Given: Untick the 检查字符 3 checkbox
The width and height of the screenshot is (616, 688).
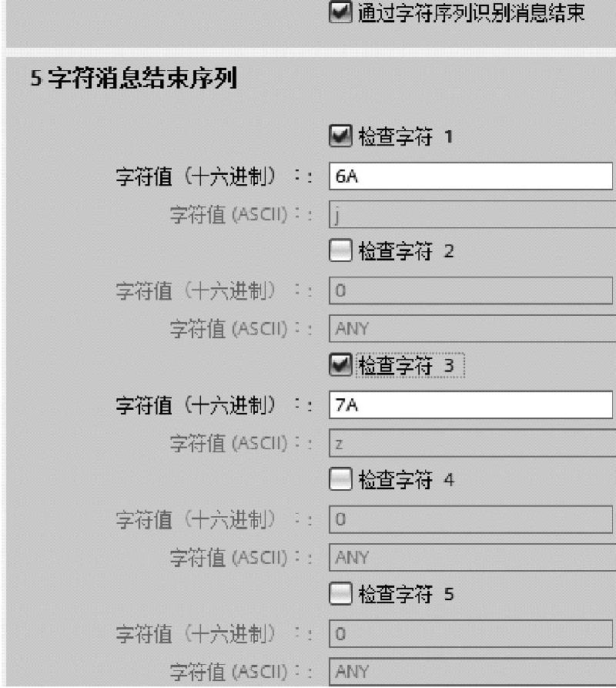Looking at the screenshot, I should coord(340,367).
